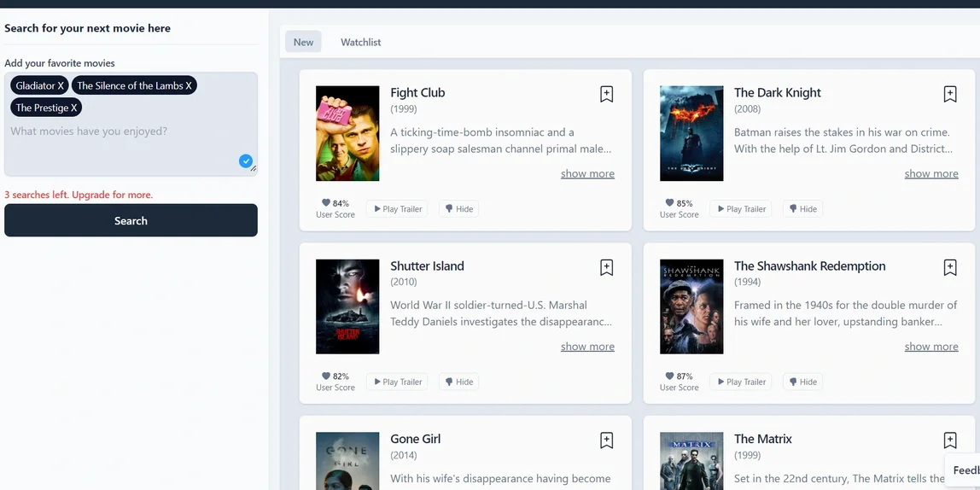The image size is (980, 490).
Task: Switch to the Watchlist tab
Action: (360, 42)
